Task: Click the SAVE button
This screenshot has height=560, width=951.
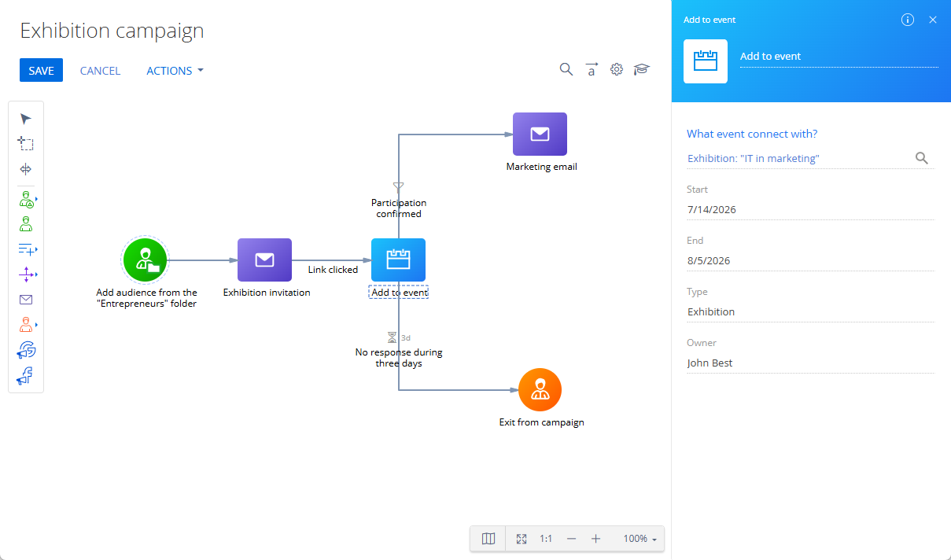Action: tap(41, 71)
